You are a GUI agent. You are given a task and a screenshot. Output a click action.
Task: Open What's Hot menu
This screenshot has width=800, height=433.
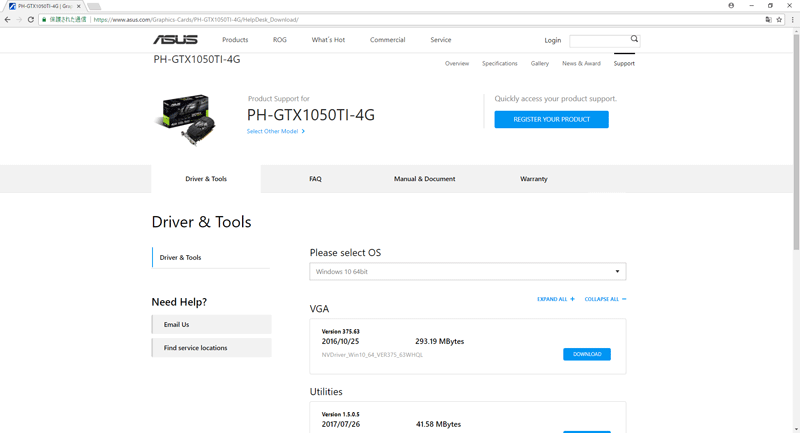(x=328, y=40)
